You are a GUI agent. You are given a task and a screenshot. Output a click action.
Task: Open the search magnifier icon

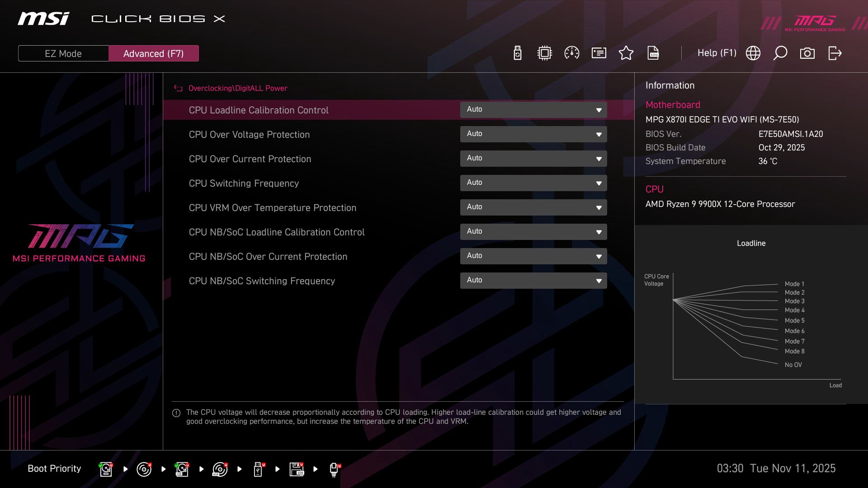(x=780, y=53)
